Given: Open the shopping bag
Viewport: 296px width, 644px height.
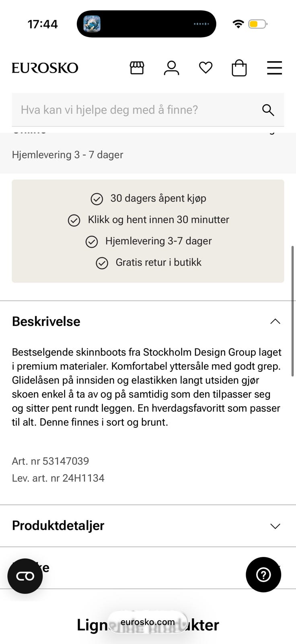Looking at the screenshot, I should click(x=239, y=68).
